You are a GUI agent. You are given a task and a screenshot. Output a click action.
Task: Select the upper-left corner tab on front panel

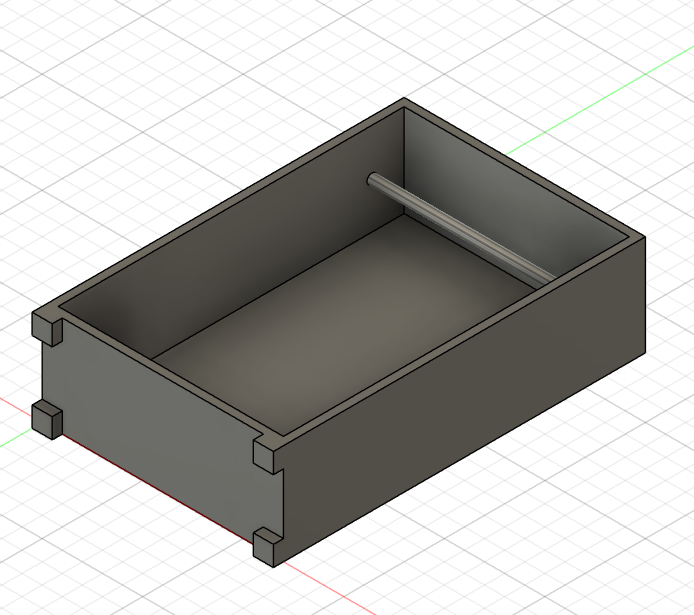(47, 328)
